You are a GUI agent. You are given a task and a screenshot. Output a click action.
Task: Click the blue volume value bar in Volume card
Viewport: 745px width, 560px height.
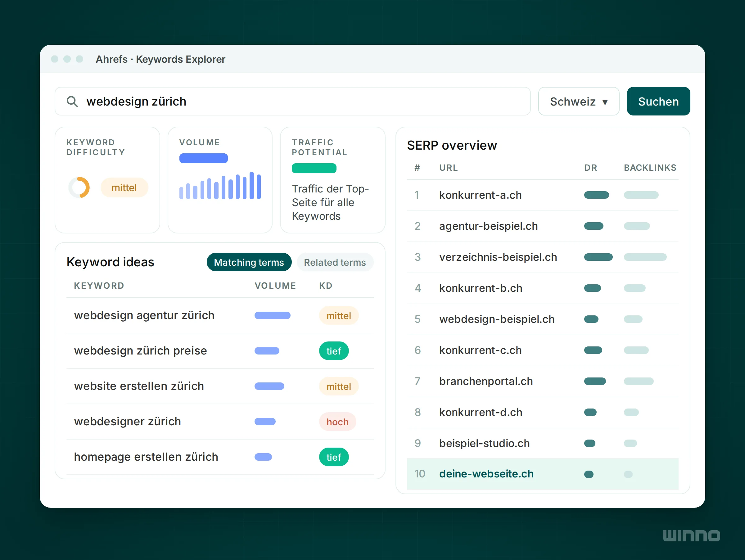203,158
